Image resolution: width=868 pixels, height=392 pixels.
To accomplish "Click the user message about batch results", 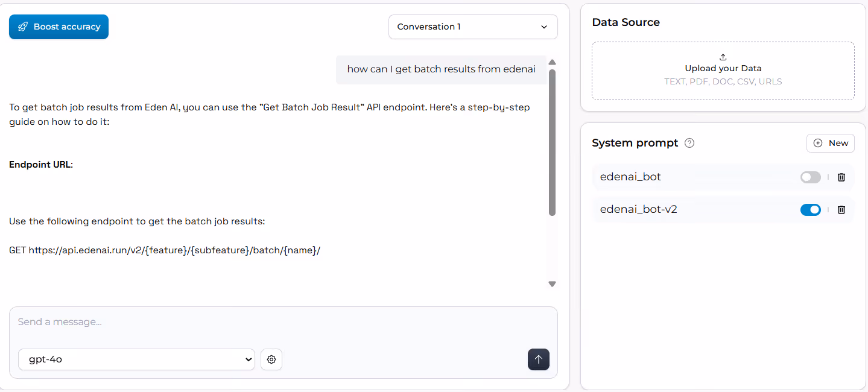I will point(442,69).
